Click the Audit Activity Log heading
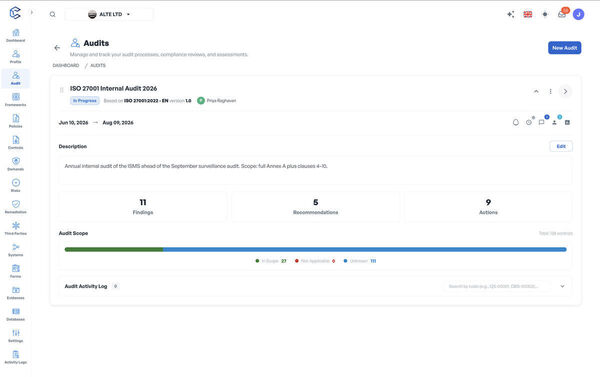 [x=86, y=286]
